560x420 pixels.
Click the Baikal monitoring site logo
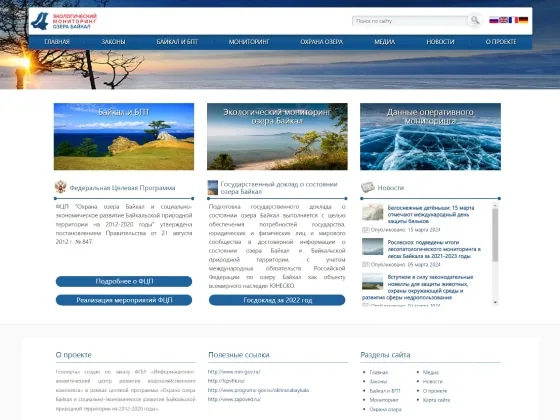[64, 21]
